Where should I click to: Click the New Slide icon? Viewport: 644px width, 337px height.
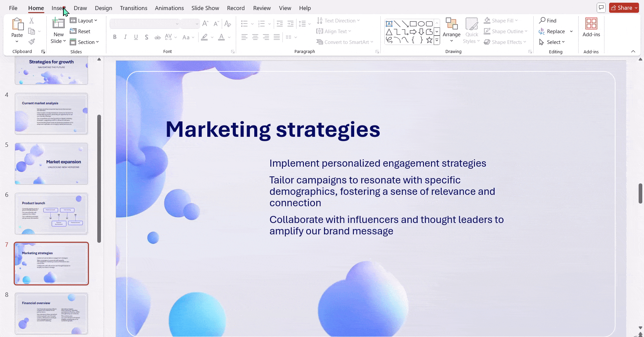click(58, 24)
